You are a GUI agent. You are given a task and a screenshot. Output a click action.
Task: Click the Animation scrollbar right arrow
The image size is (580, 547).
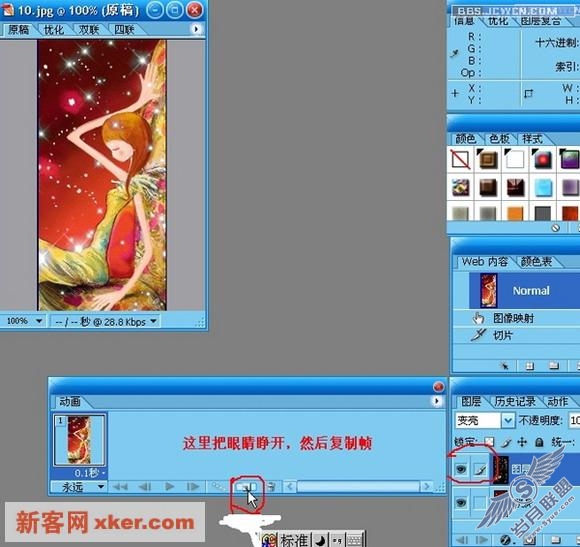[x=426, y=486]
